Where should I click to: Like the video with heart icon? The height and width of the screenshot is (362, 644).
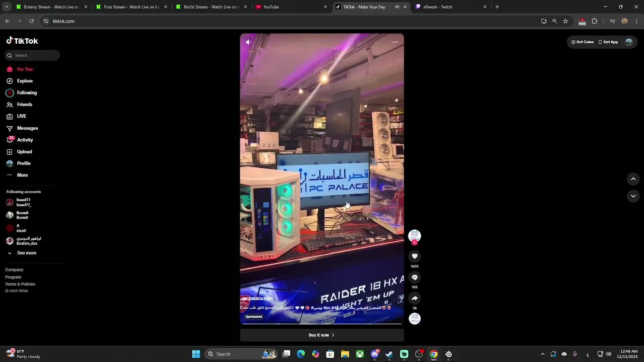tap(415, 256)
